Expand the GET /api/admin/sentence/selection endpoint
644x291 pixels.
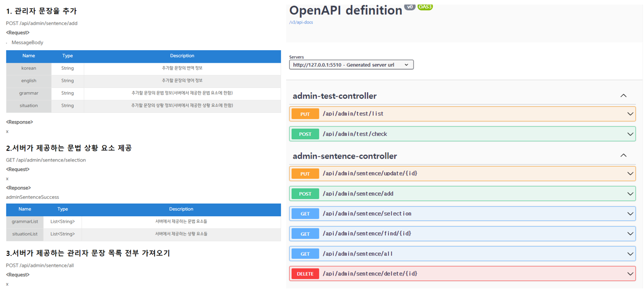pyautogui.click(x=630, y=213)
